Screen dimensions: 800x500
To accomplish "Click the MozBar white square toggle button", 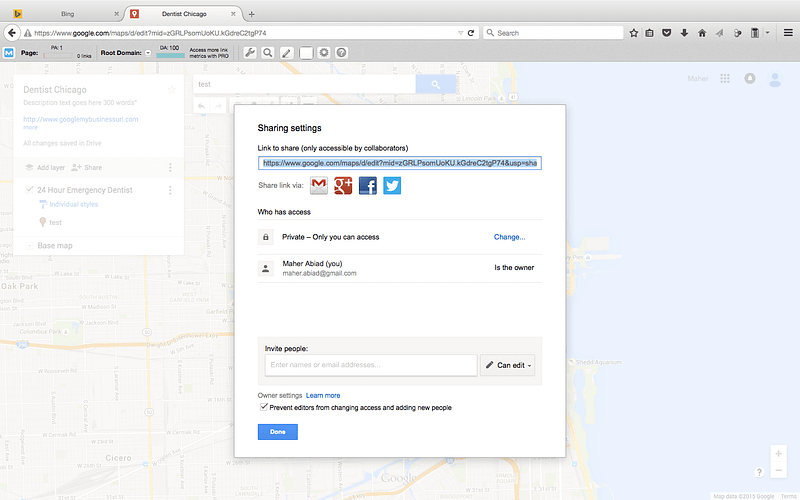I will click(x=306, y=53).
